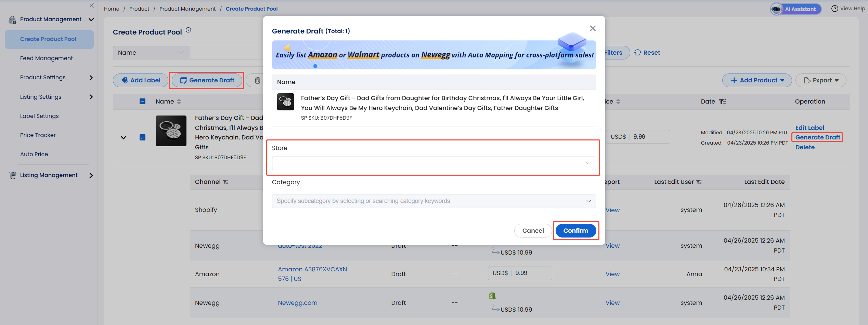Click the Cancel button
Screen dimensions: 868x325
tap(533, 231)
